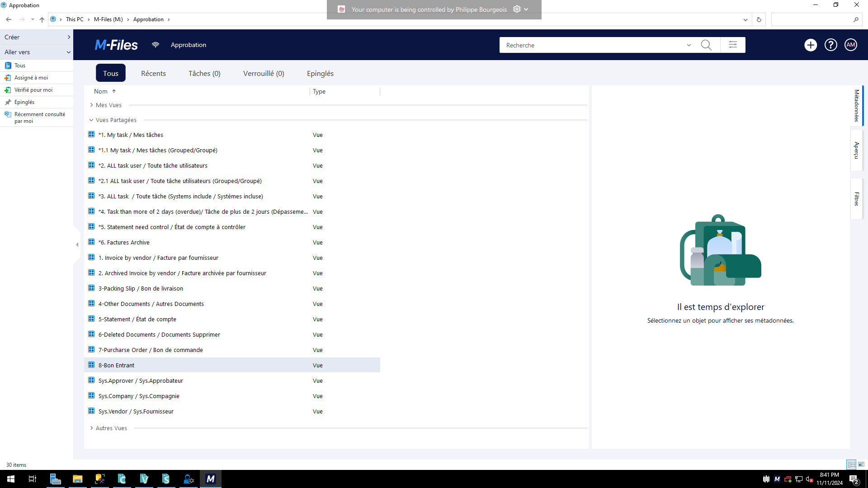
Task: Open the Filtres side tab
Action: coord(857,199)
